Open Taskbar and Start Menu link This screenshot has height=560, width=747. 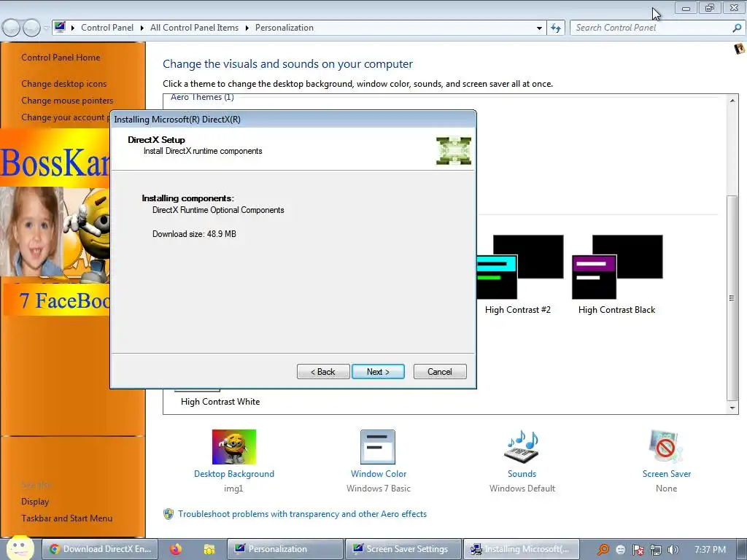(x=66, y=518)
